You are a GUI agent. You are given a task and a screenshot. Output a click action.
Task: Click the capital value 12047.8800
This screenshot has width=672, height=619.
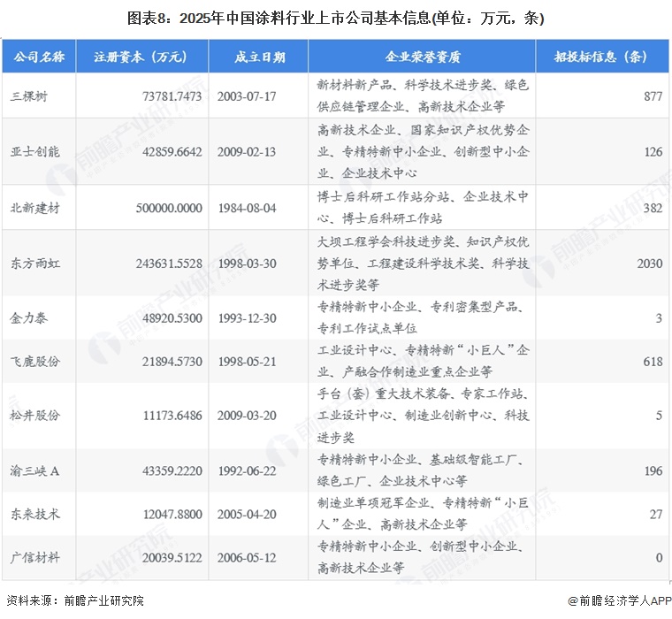coord(172,514)
